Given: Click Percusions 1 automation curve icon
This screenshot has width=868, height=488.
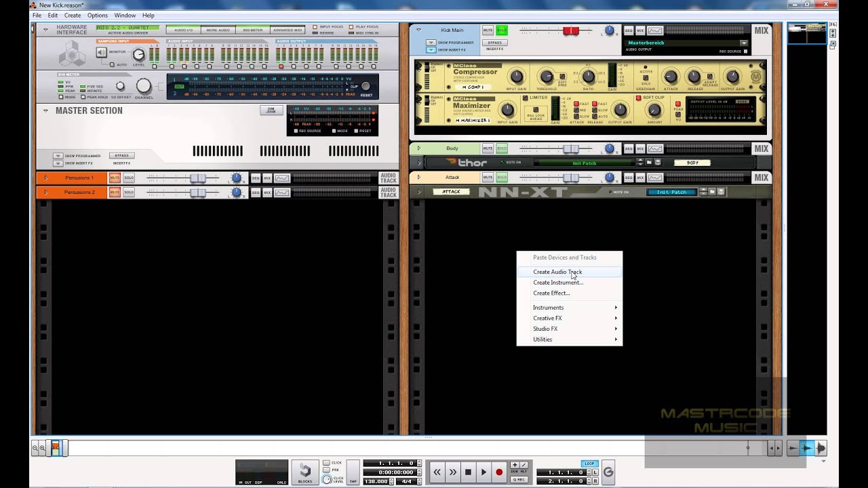Looking at the screenshot, I should [281, 178].
